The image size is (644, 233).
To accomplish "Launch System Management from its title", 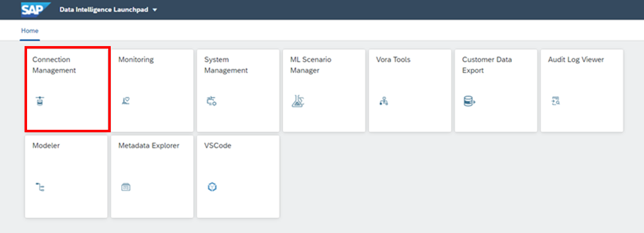I will click(226, 65).
